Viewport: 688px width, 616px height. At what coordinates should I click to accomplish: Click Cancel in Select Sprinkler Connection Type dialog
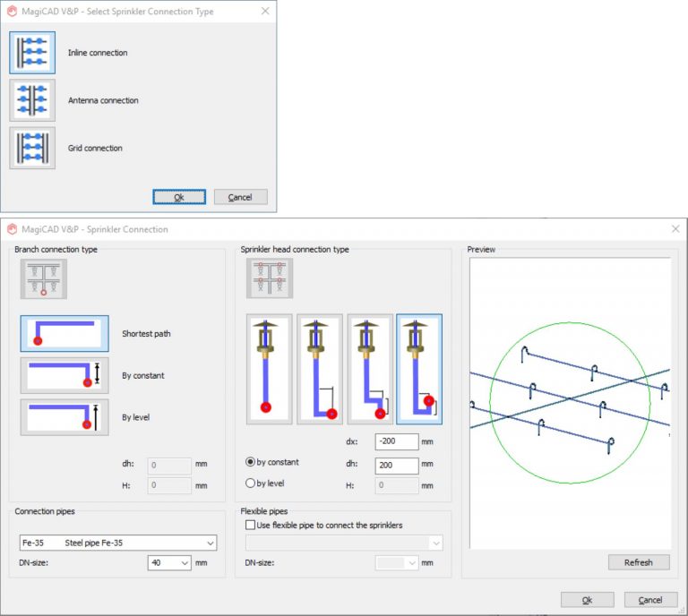(x=240, y=197)
